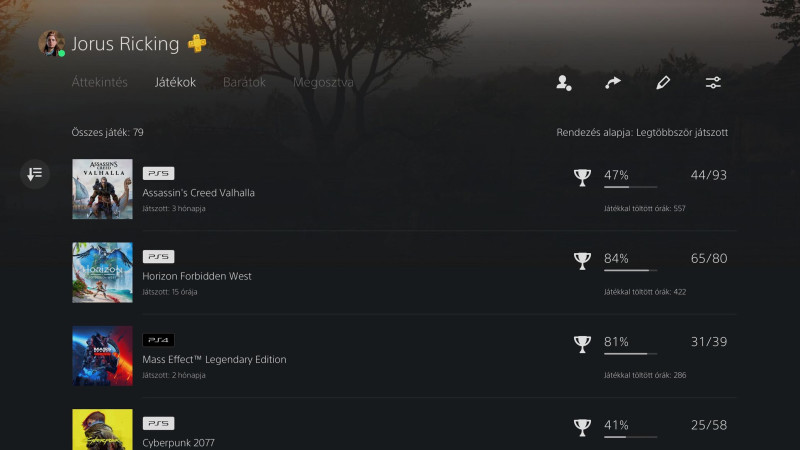Open the Mass Effect Legendary Edition title

(x=214, y=359)
